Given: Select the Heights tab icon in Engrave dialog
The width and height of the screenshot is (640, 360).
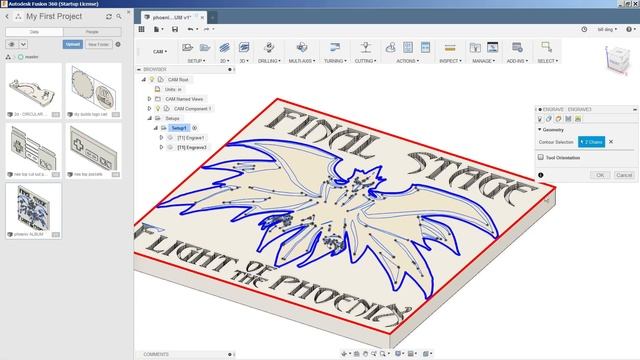Looking at the screenshot, I should (x=558, y=119).
